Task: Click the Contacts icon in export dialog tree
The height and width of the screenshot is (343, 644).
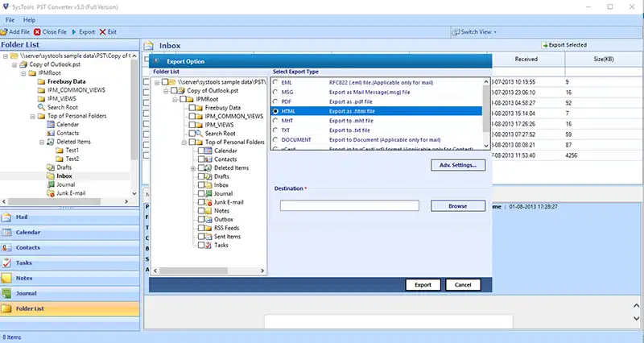Action: [x=208, y=159]
